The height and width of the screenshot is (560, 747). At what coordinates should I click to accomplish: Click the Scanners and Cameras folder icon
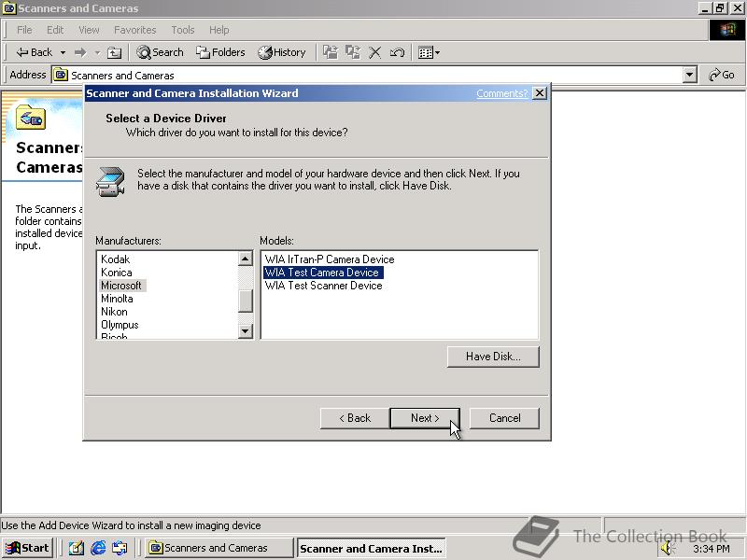pyautogui.click(x=31, y=118)
